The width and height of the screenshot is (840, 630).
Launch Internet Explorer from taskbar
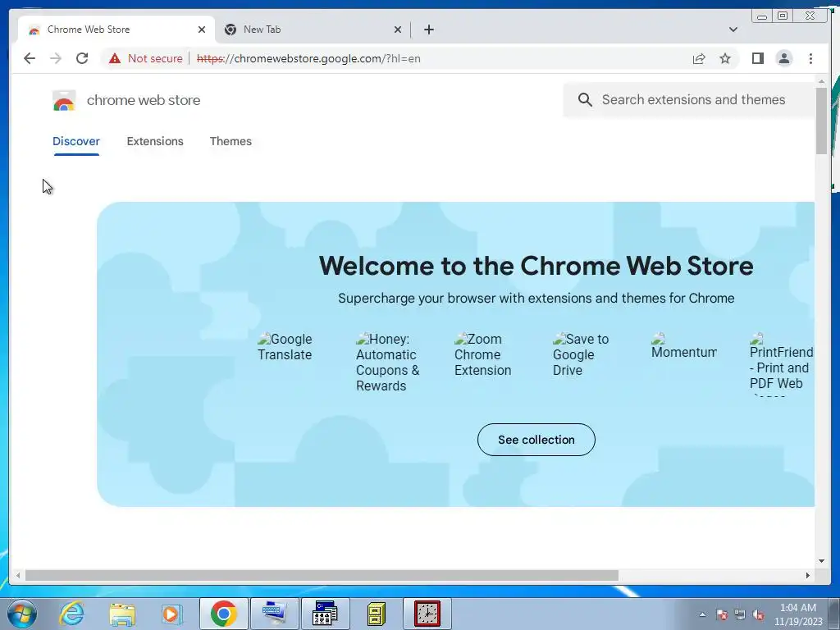(72, 614)
